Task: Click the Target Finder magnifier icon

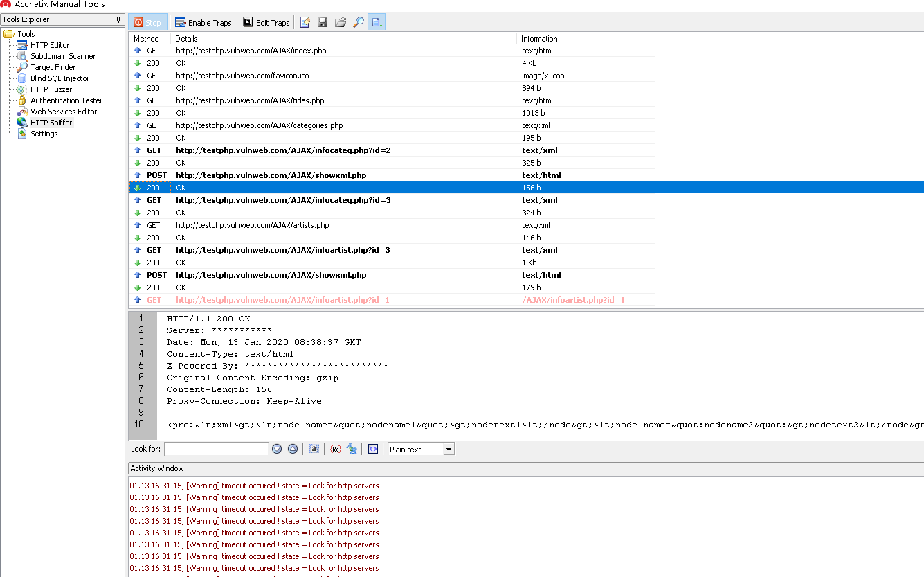Action: coord(23,67)
